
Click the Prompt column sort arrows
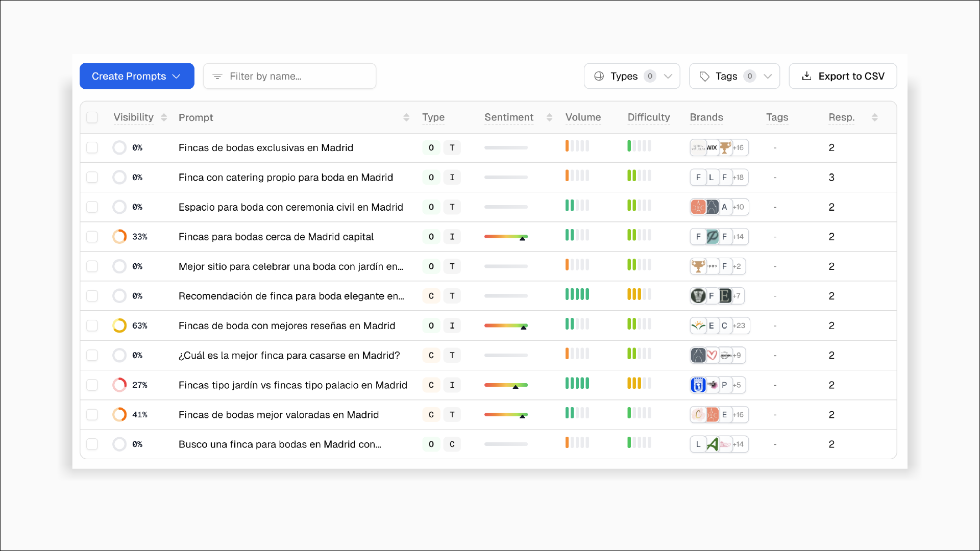(x=406, y=117)
